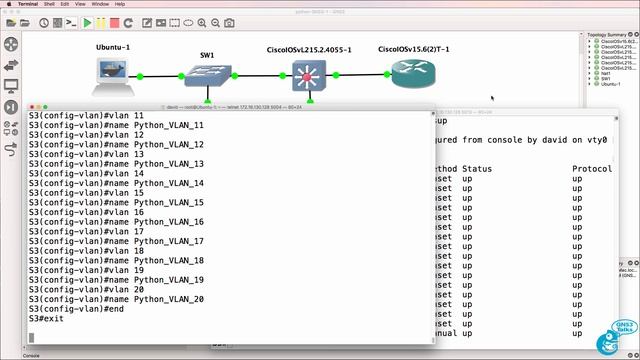The height and width of the screenshot is (360, 640).
Task: Click the canvas vertical scrollbar
Action: 581,69
